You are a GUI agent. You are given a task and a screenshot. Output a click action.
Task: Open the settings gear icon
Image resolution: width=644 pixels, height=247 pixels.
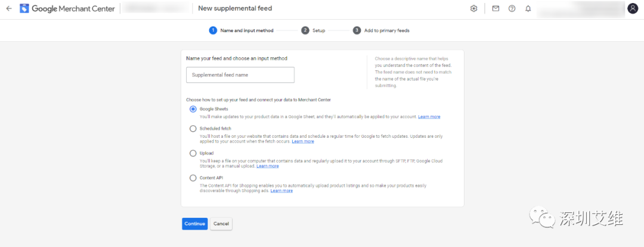(x=473, y=8)
